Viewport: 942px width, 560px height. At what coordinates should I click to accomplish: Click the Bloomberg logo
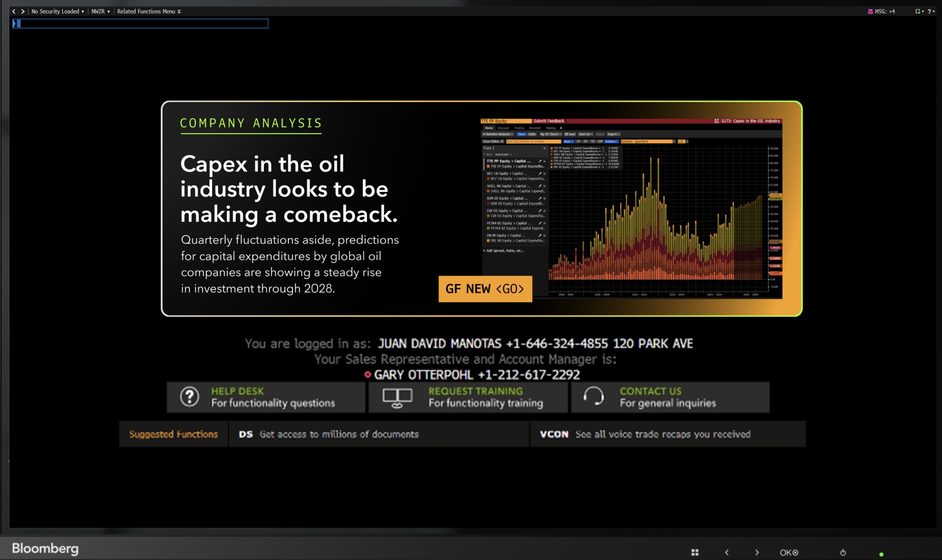click(45, 548)
